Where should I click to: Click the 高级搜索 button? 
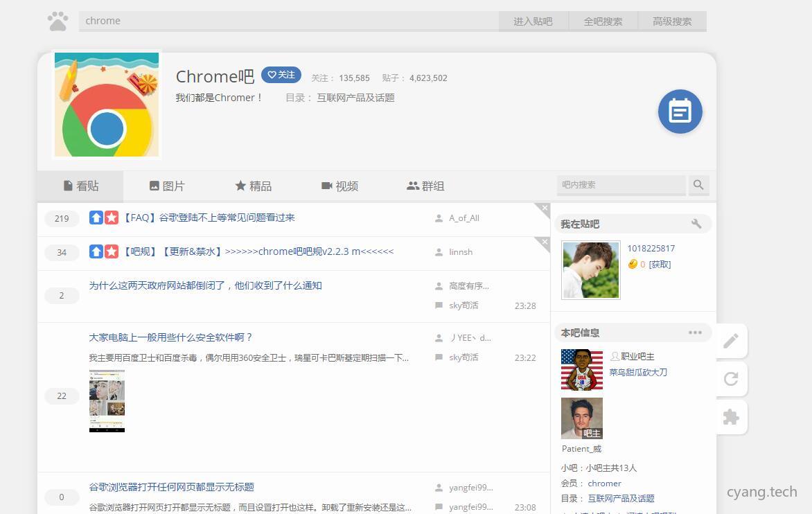pos(671,21)
